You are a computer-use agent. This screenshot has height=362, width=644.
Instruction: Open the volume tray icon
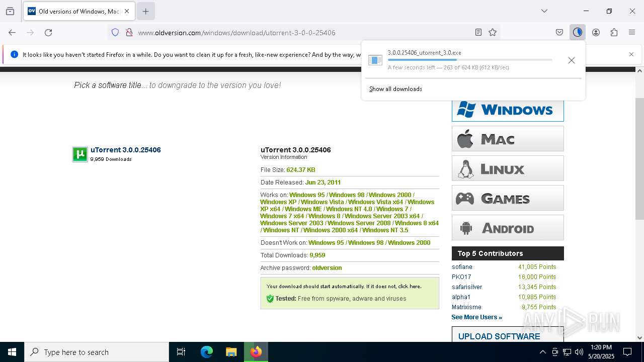pos(579,352)
